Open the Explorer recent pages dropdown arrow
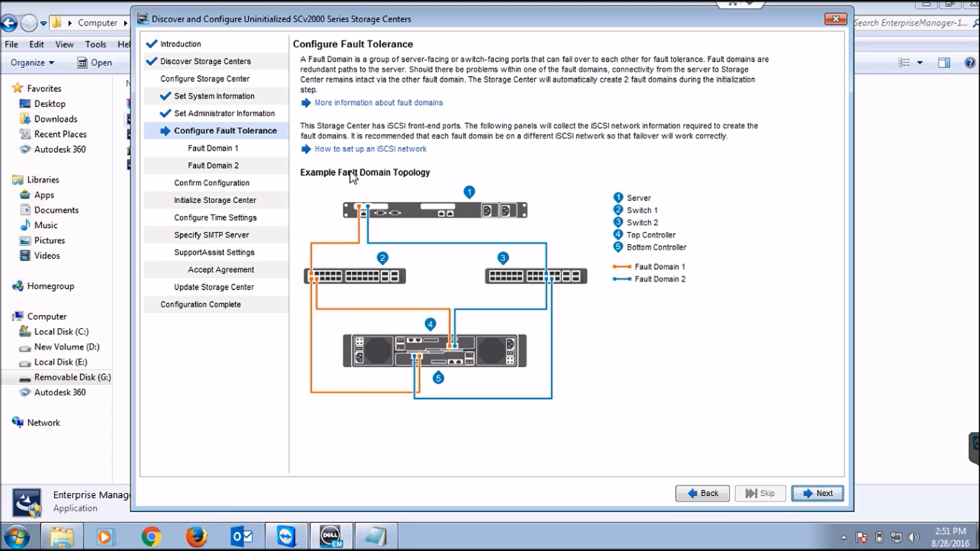This screenshot has width=980, height=551. pyautogui.click(x=43, y=23)
